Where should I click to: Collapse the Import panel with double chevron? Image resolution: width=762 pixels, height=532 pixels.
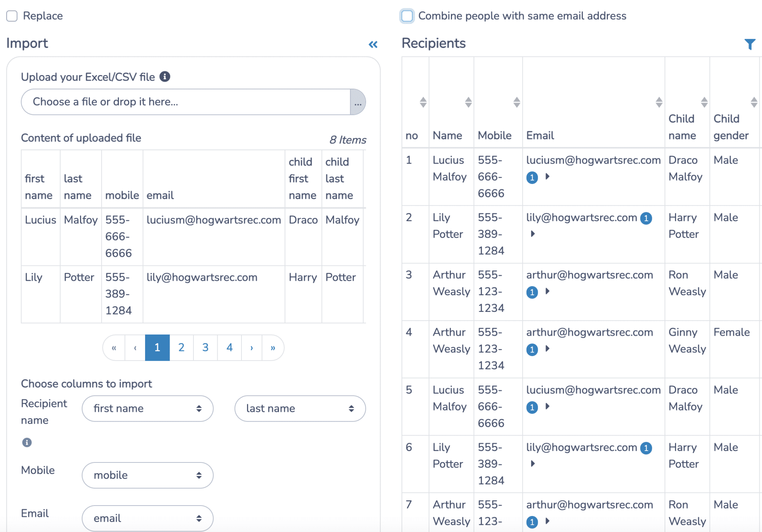373,45
